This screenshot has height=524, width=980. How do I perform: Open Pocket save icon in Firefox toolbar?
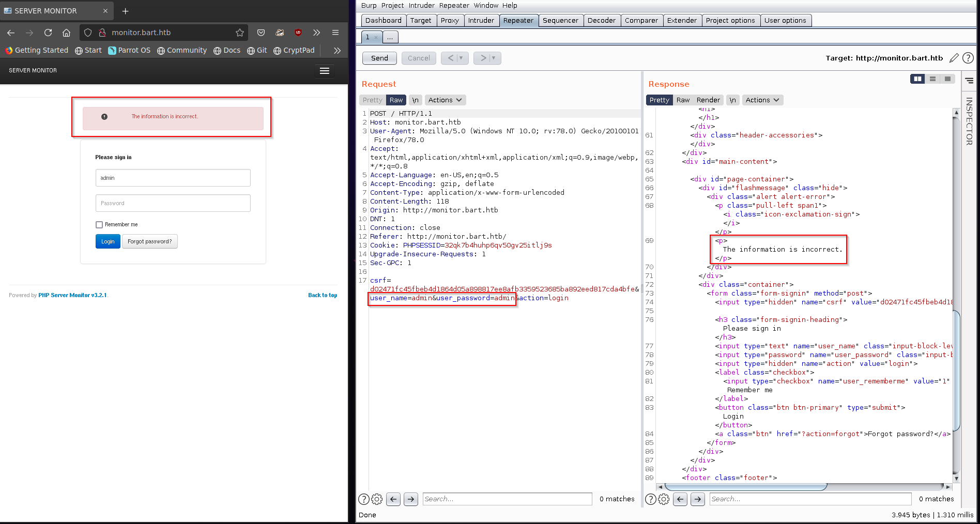pyautogui.click(x=261, y=33)
